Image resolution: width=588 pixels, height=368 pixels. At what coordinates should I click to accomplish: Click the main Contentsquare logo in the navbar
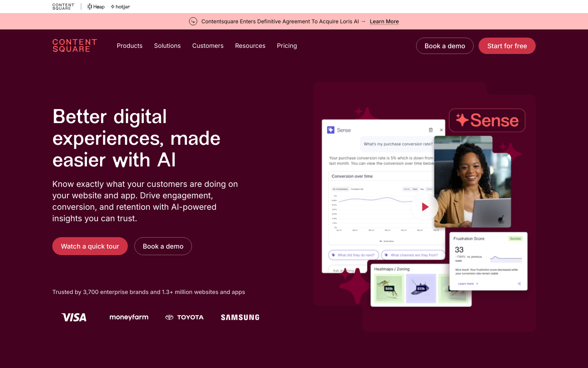tap(75, 46)
